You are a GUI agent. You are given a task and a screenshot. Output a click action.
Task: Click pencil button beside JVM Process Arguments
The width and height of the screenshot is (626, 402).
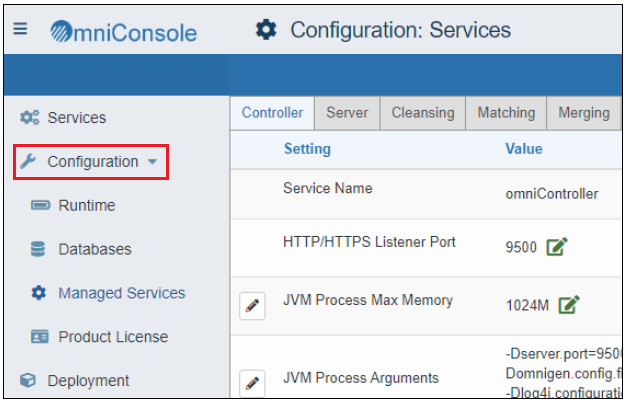click(252, 383)
